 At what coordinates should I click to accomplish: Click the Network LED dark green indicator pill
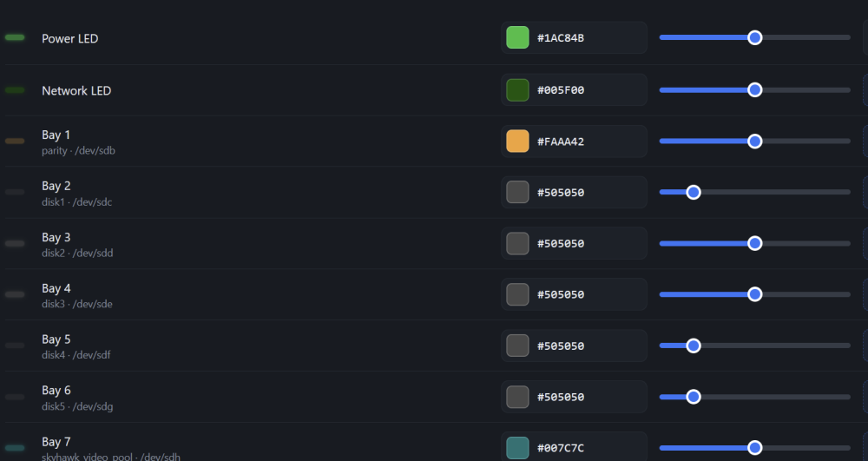pos(15,89)
